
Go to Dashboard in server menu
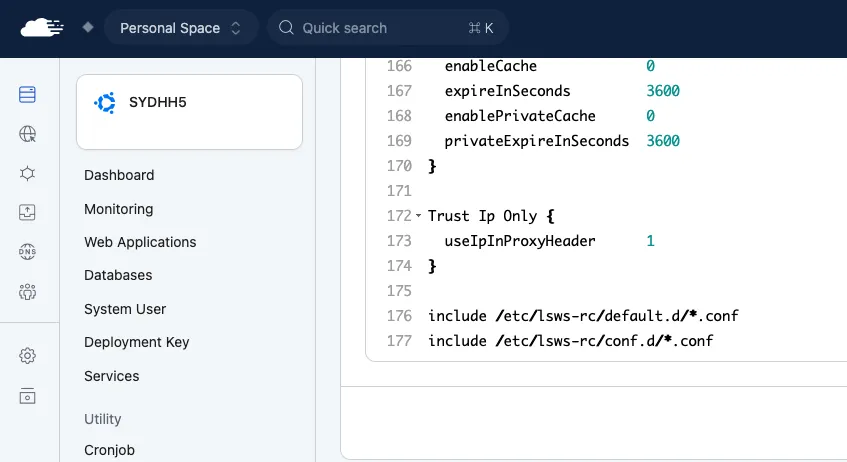[x=119, y=175]
